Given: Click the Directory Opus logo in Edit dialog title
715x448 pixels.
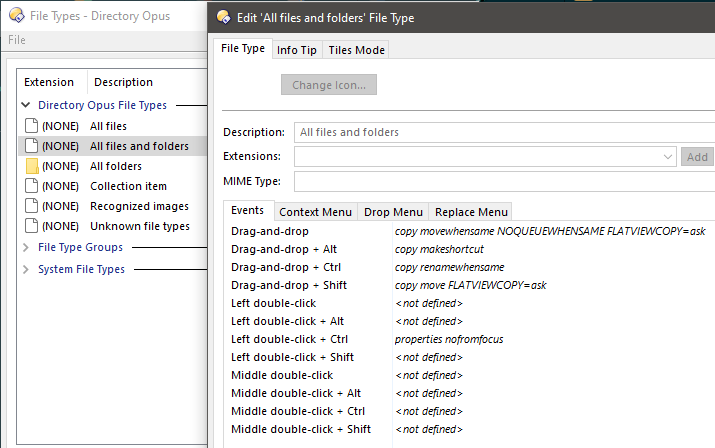Looking at the screenshot, I should [223, 17].
